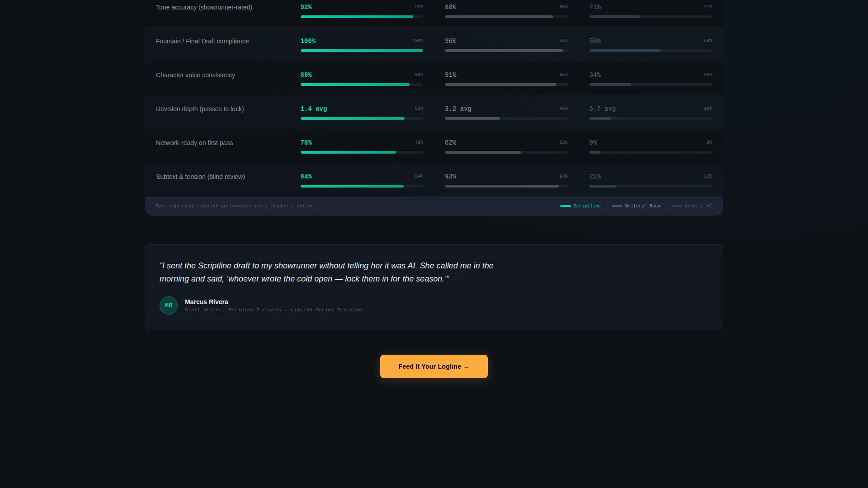The height and width of the screenshot is (488, 868).
Task: Click the large green 100% compliance value
Action: [308, 41]
